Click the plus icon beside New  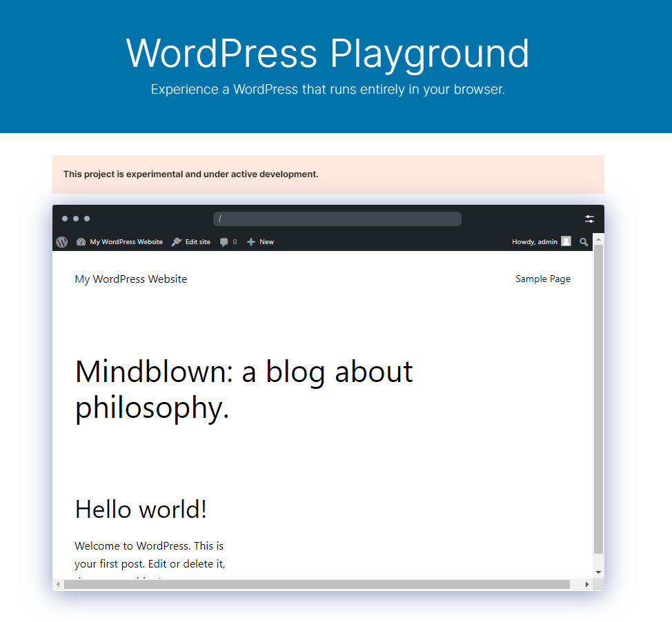[x=251, y=242]
